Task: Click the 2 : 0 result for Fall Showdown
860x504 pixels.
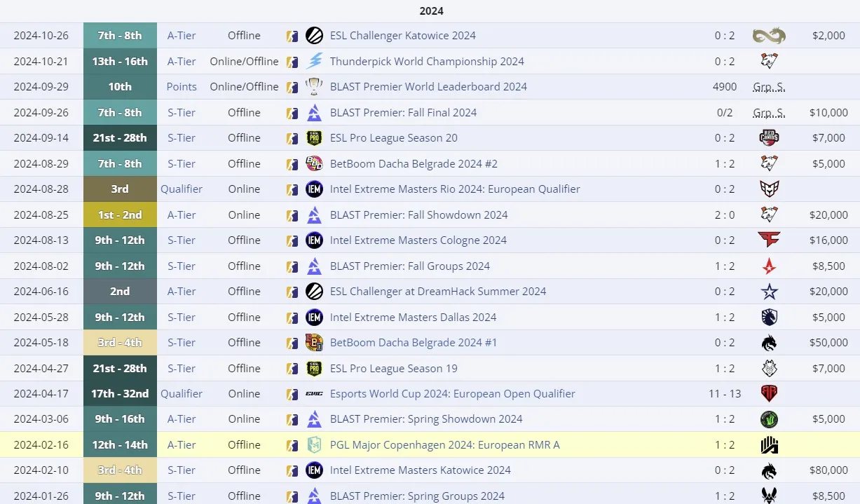Action: [725, 214]
